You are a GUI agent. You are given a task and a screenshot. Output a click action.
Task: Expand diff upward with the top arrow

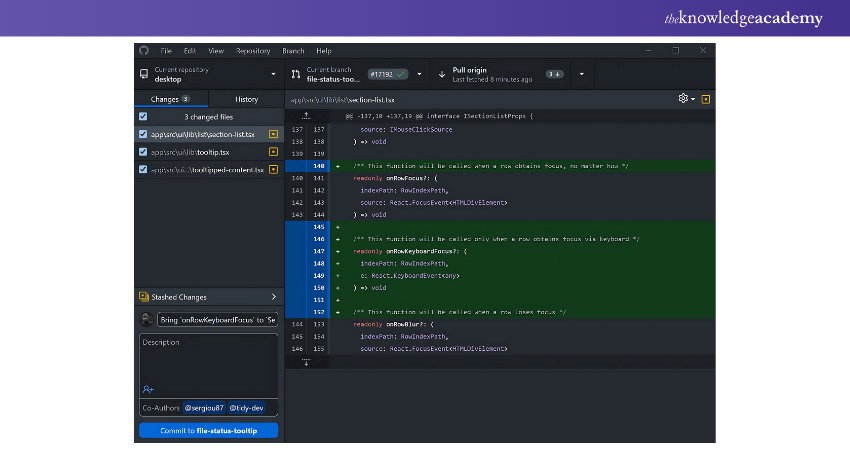point(306,116)
